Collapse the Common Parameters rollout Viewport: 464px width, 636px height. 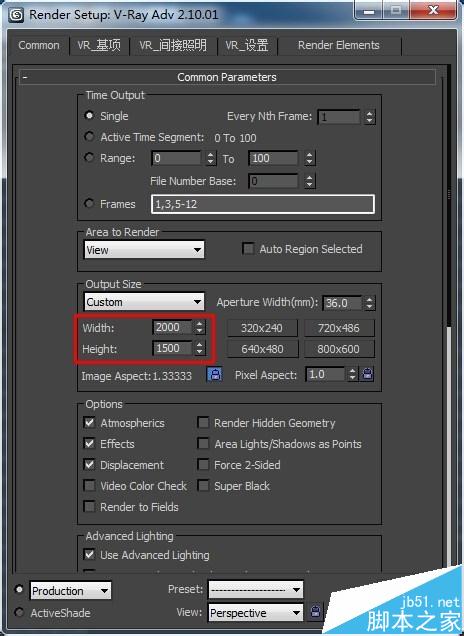tap(227, 77)
